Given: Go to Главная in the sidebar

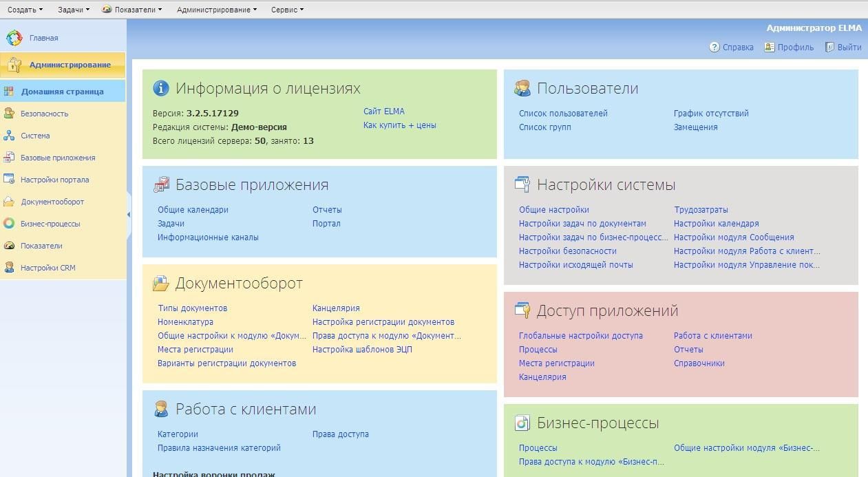Looking at the screenshot, I should click(x=43, y=39).
